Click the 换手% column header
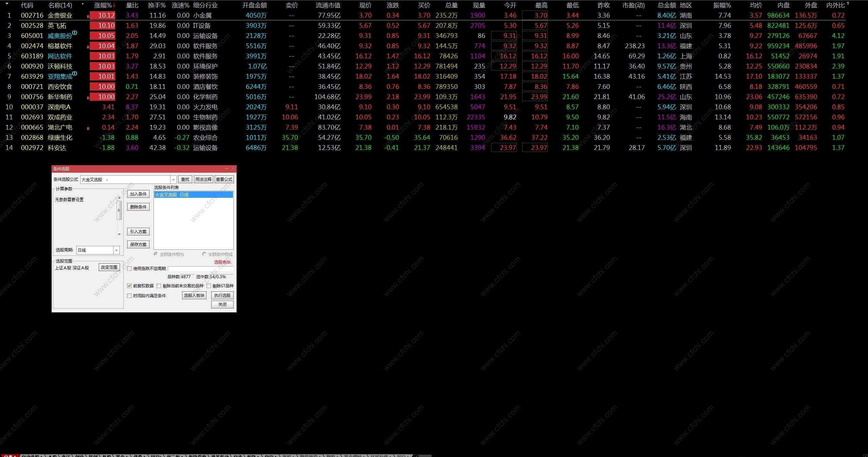This screenshot has width=868, height=457. [157, 5]
